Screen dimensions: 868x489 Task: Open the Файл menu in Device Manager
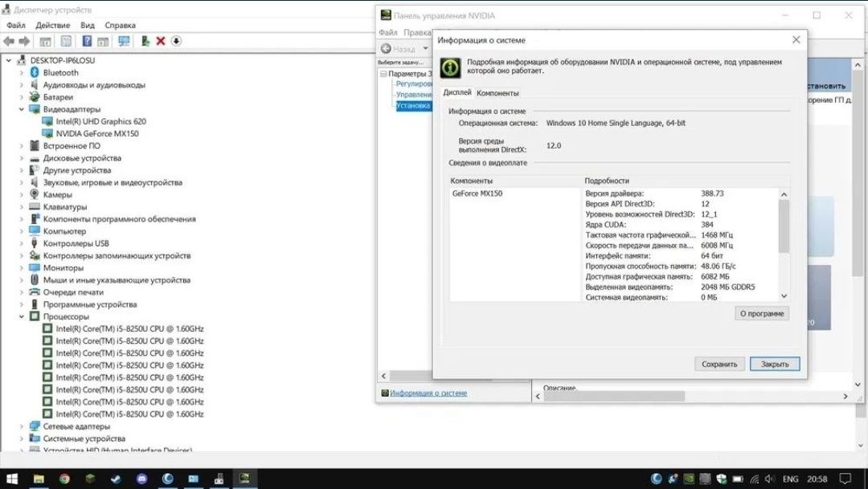pyautogui.click(x=16, y=25)
